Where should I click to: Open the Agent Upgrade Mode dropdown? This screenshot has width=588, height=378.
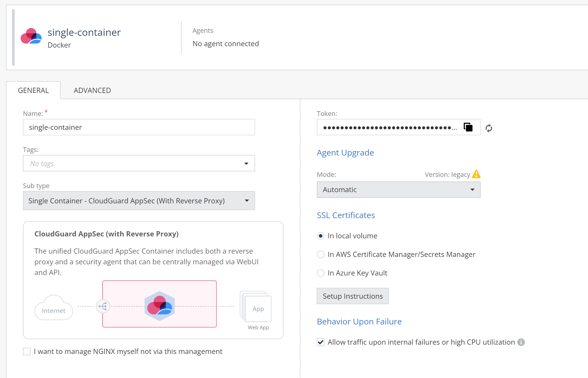pos(398,190)
